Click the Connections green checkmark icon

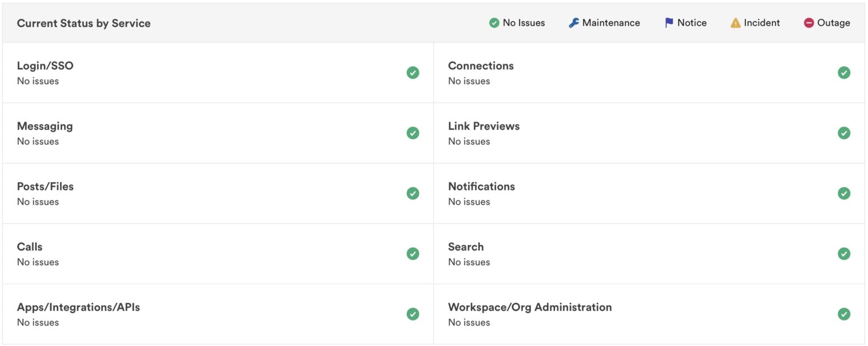844,72
